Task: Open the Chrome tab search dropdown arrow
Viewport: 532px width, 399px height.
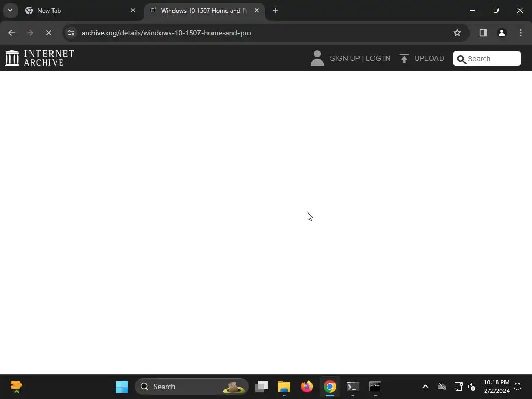Action: coord(10,10)
